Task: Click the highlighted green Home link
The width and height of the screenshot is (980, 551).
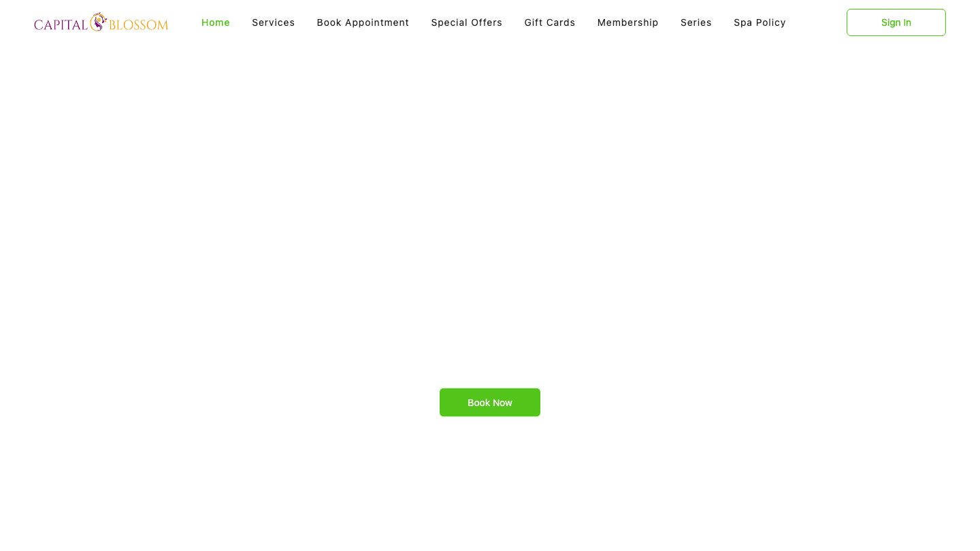Action: (x=216, y=22)
